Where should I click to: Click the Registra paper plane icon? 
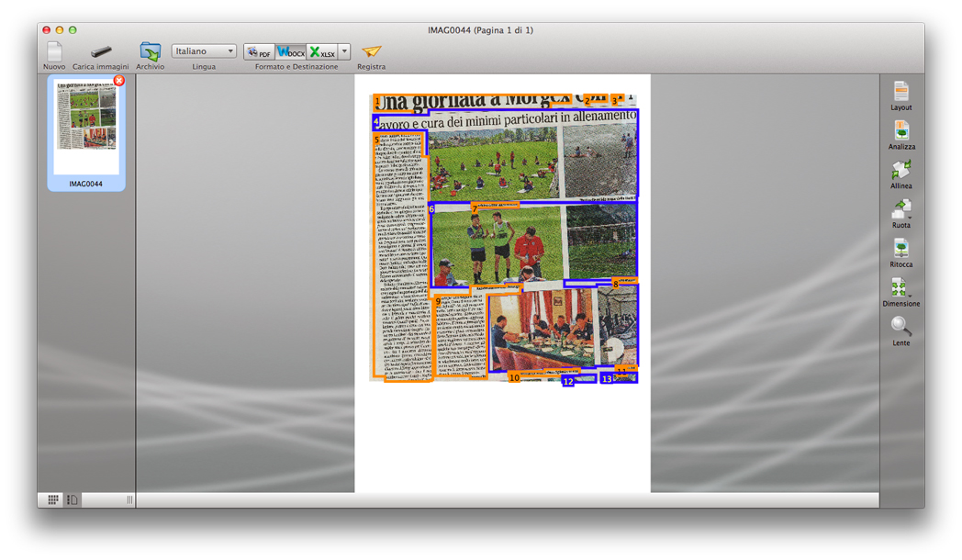tap(371, 51)
